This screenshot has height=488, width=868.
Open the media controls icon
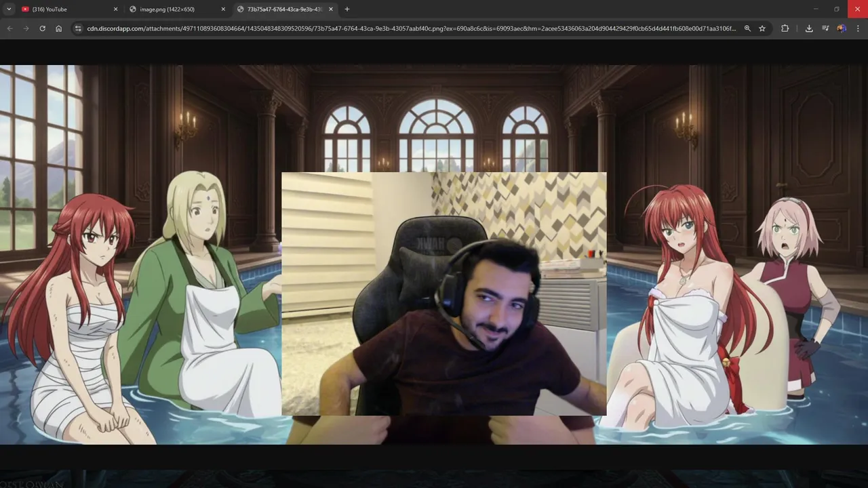coord(825,28)
